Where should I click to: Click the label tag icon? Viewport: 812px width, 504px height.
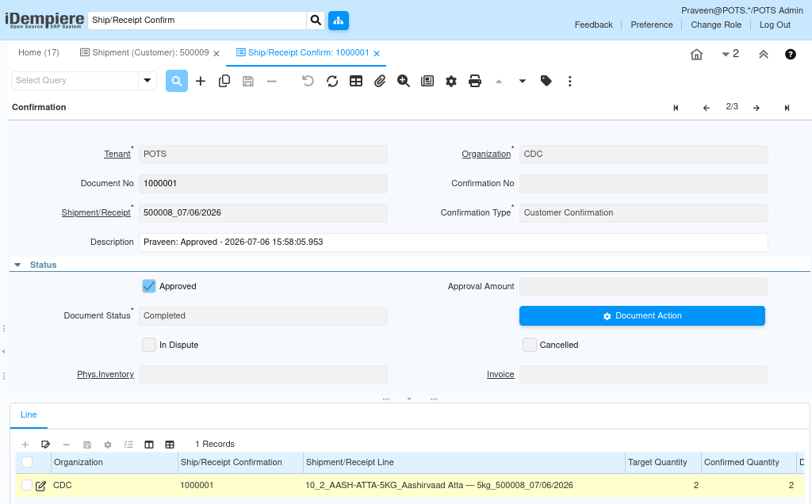point(546,82)
